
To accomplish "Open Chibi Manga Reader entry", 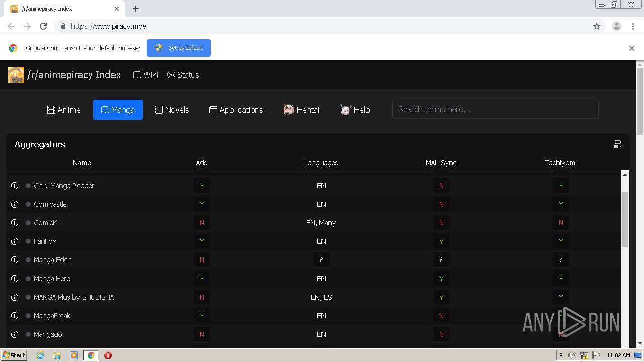I will coord(64,186).
